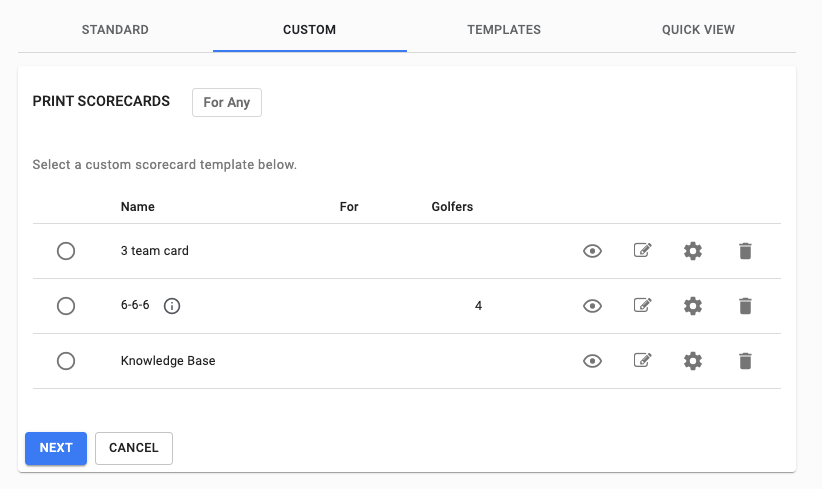This screenshot has width=822, height=489.
Task: Delete the 3 team card template
Action: click(745, 251)
